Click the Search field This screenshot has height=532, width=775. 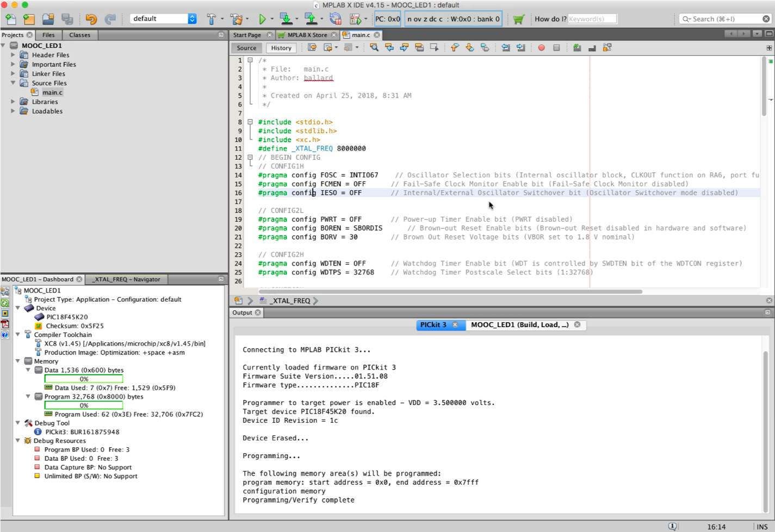tap(725, 19)
